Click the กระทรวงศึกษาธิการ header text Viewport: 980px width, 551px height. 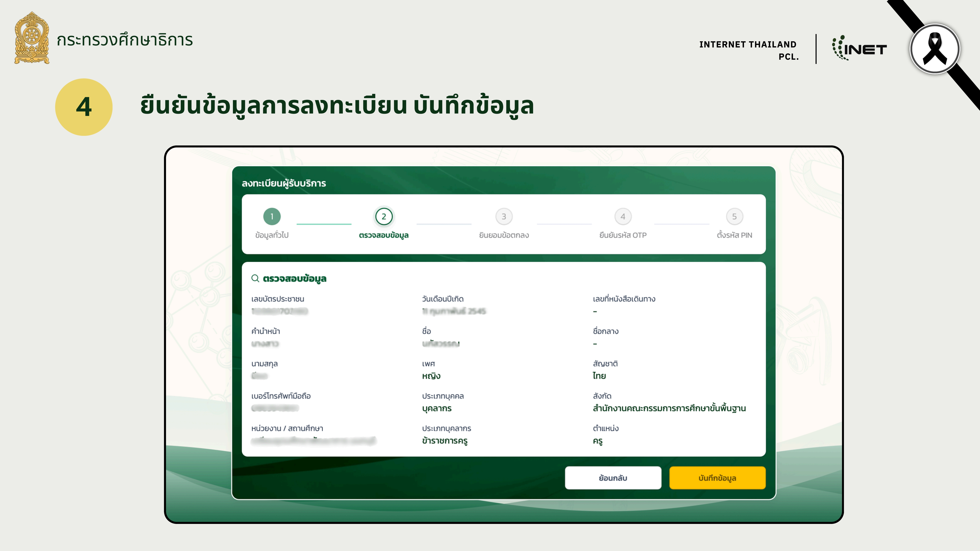[125, 40]
